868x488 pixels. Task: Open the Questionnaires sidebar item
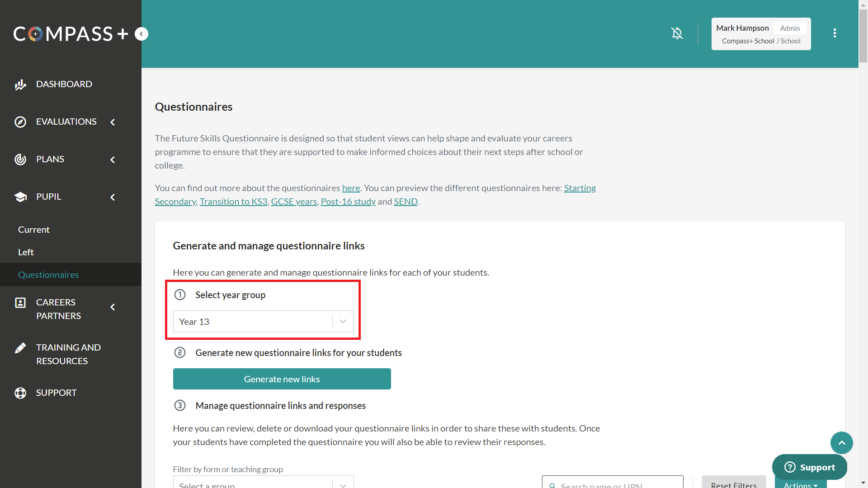coord(48,275)
